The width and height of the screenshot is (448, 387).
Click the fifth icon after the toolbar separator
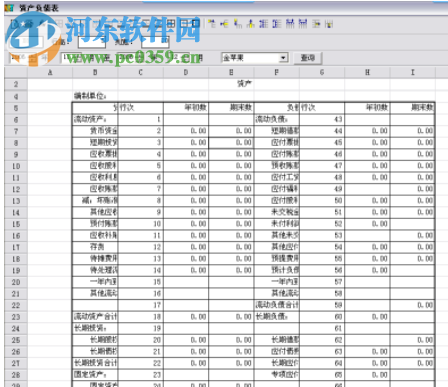[x=263, y=24]
